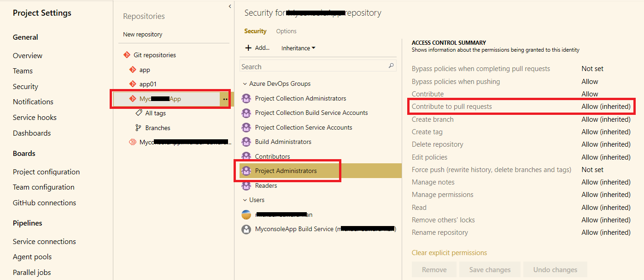Screen dimensions: 644x280
Task: Change the Bypass policies when completing pull requests value
Action: [592, 69]
